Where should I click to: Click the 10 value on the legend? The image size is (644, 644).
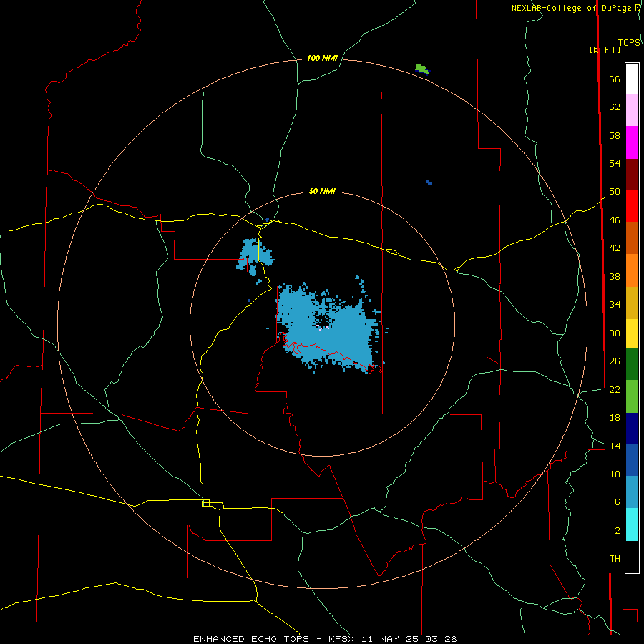point(615,474)
